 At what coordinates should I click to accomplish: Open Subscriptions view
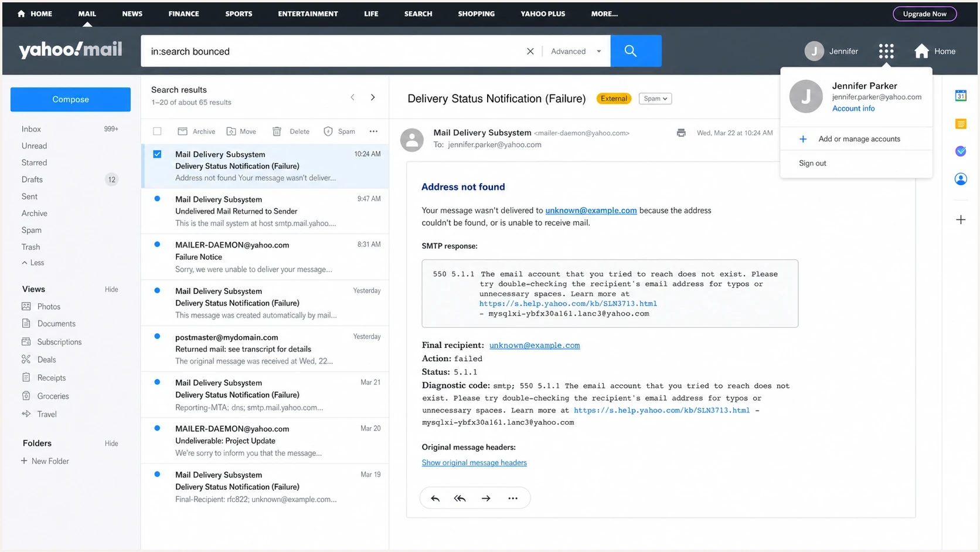tap(52, 342)
